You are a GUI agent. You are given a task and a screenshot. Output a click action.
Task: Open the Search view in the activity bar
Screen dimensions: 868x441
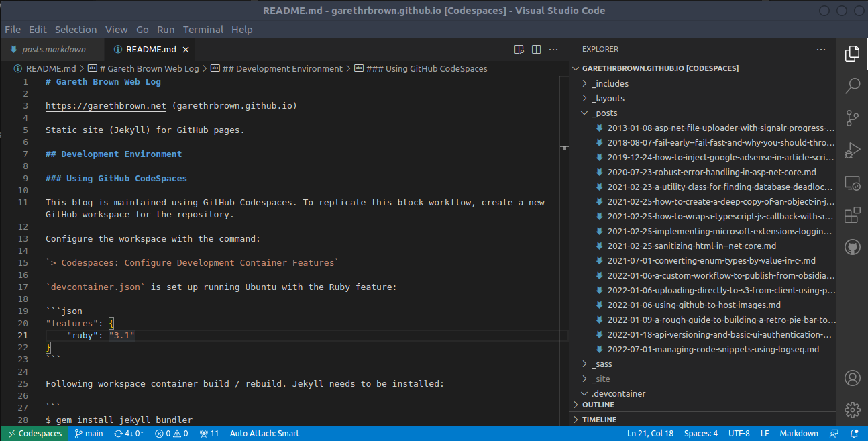[x=852, y=86]
